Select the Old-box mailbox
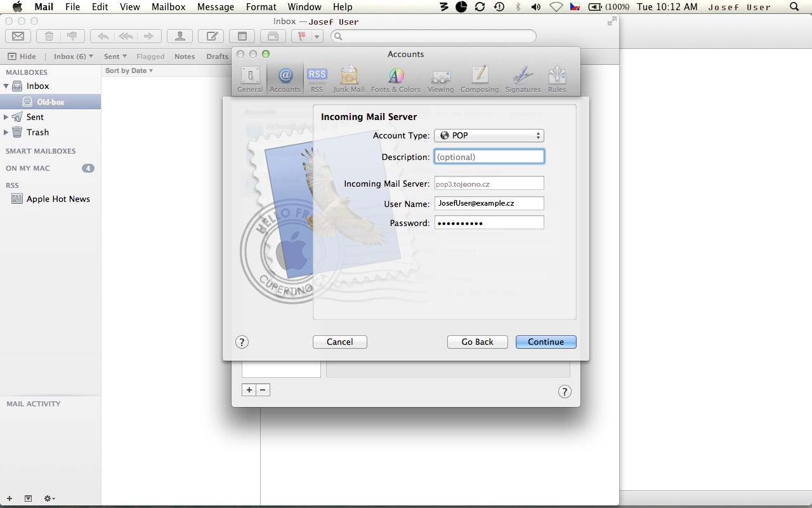Image resolution: width=812 pixels, height=508 pixels. click(x=50, y=102)
